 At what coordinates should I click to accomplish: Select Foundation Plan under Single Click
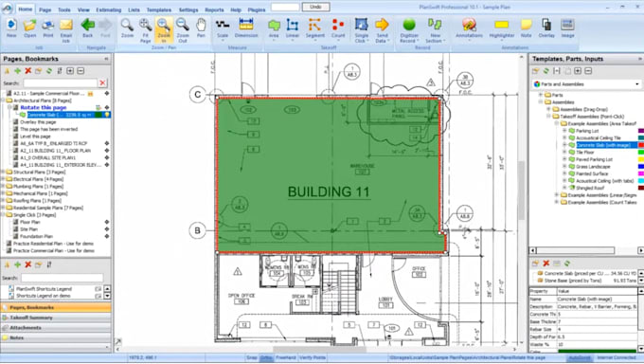tap(37, 236)
